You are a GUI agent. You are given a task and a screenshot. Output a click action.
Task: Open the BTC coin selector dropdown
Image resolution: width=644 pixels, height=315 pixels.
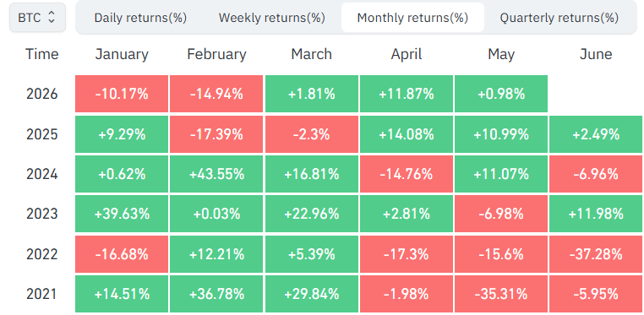[x=37, y=17]
